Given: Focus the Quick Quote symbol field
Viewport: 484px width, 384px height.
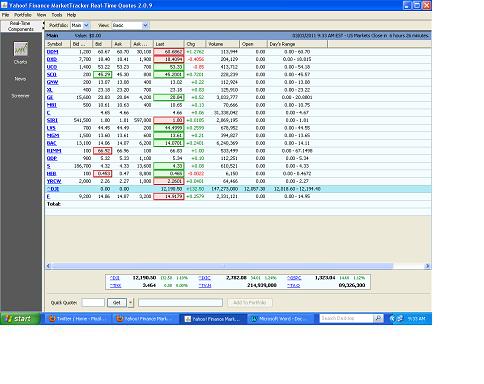Looking at the screenshot, I should pos(93,303).
